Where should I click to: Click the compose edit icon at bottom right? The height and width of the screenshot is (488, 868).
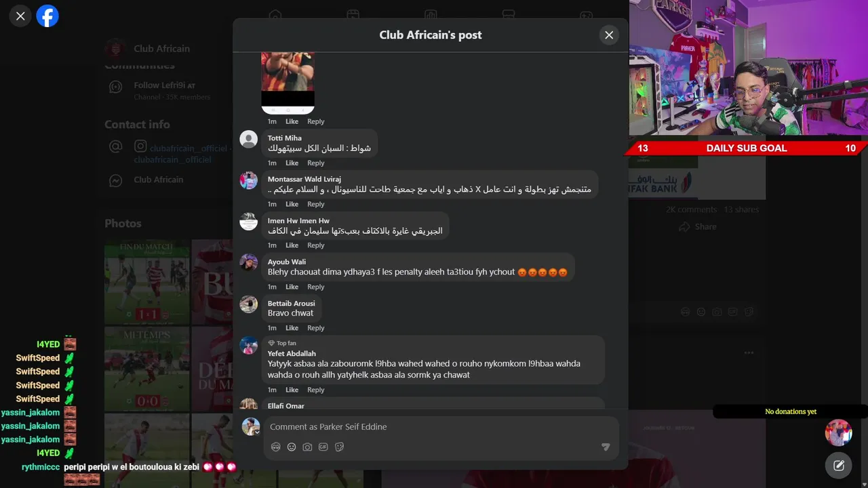coord(839,466)
